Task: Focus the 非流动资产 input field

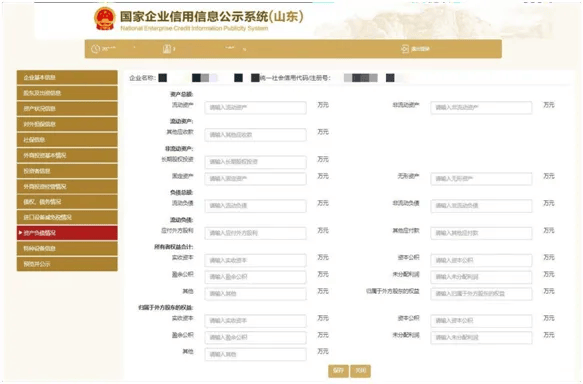Action: point(481,107)
